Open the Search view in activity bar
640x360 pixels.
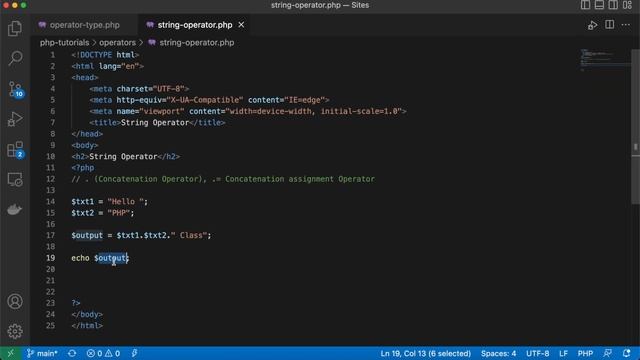tap(15, 58)
